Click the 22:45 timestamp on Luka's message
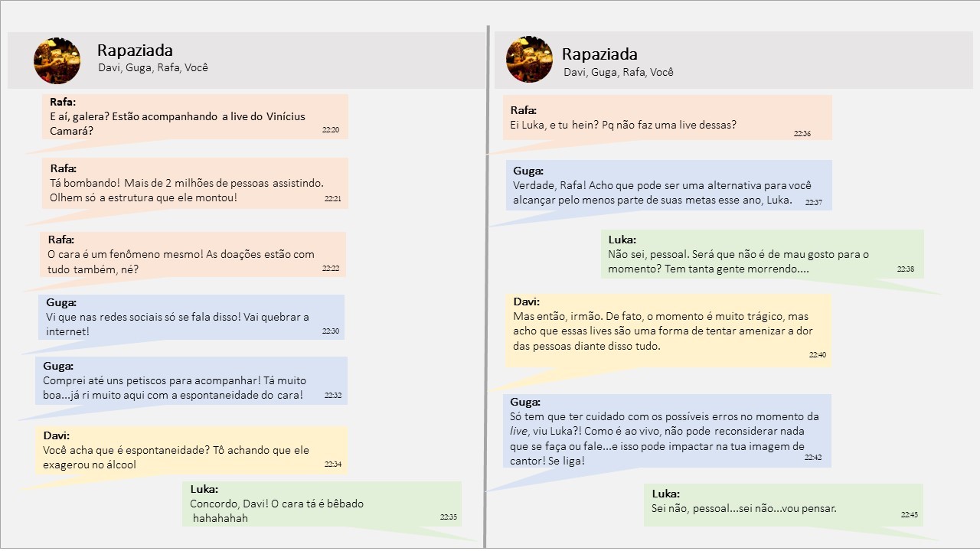 909,514
